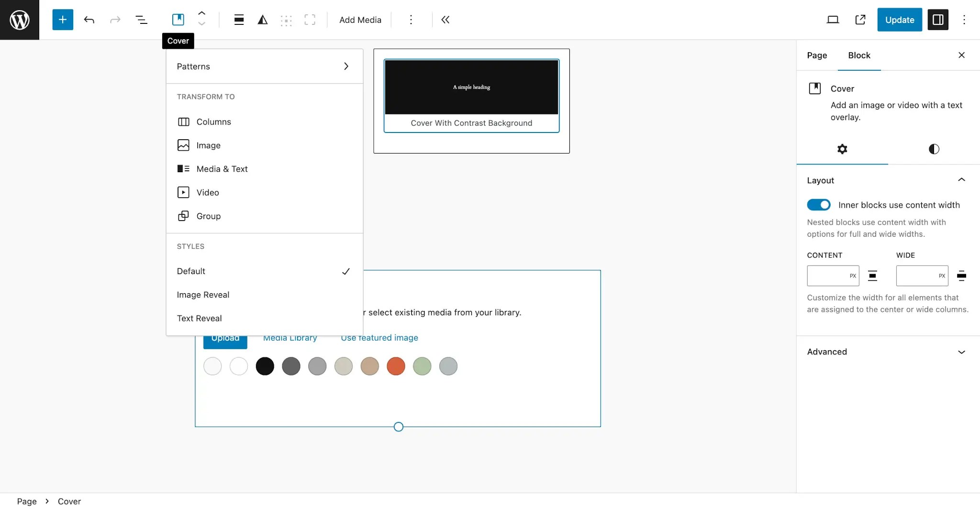Transform the block to Media & Text

click(x=222, y=168)
